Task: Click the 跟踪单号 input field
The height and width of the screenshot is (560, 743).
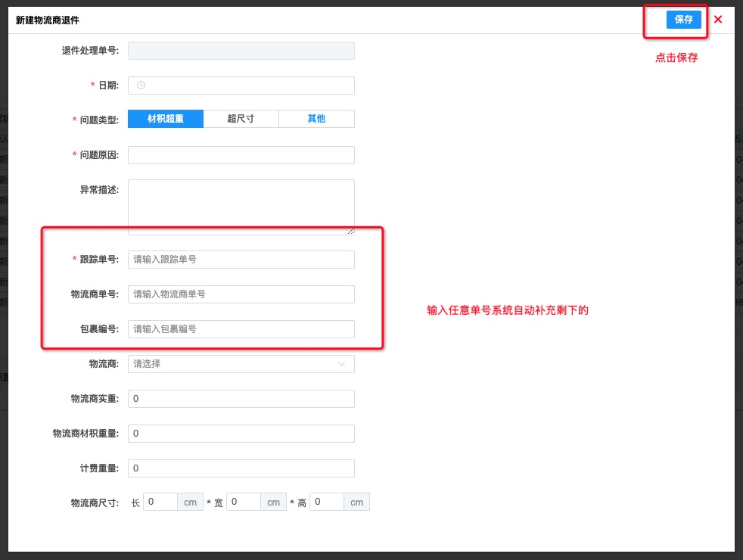Action: pyautogui.click(x=241, y=260)
